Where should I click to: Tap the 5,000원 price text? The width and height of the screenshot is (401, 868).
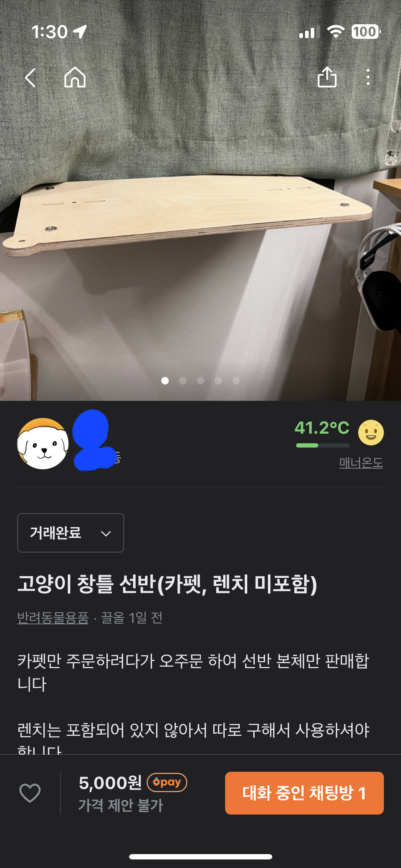[x=110, y=783]
